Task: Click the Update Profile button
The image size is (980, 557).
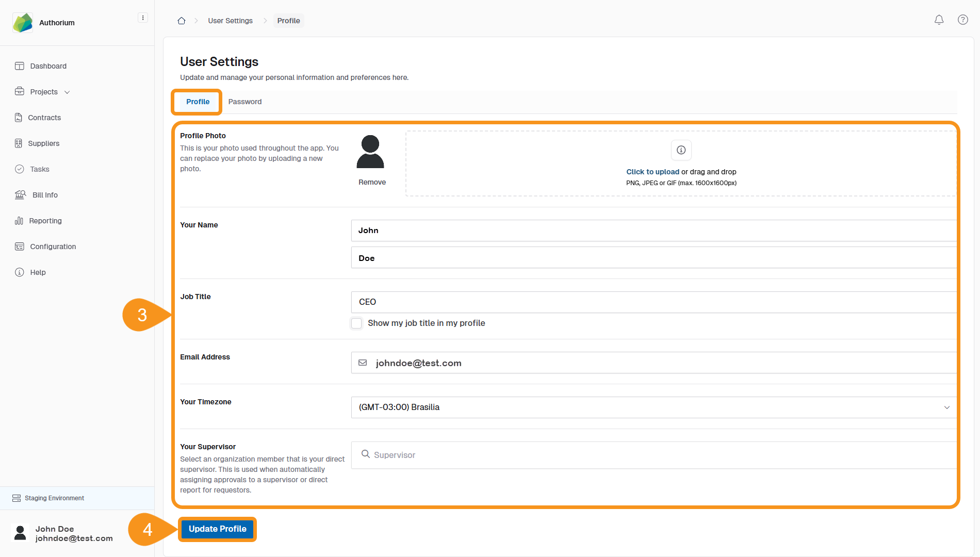Action: [x=217, y=529]
